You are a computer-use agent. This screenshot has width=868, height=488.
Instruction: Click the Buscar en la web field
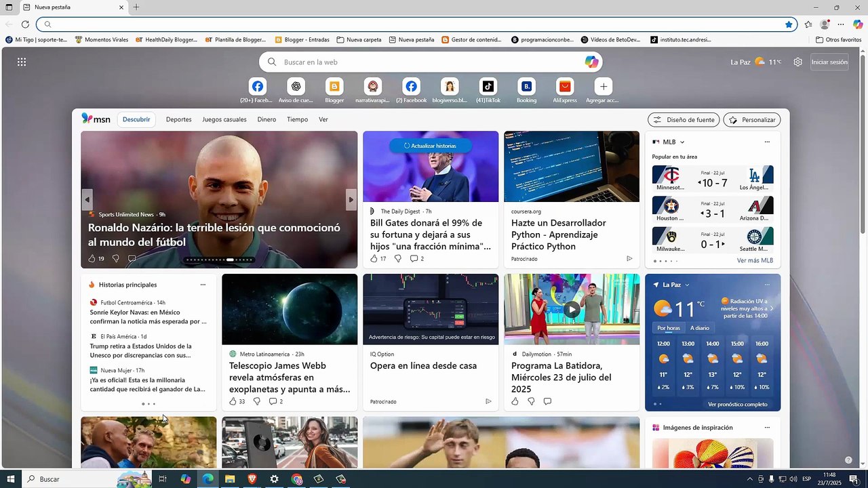(x=431, y=62)
